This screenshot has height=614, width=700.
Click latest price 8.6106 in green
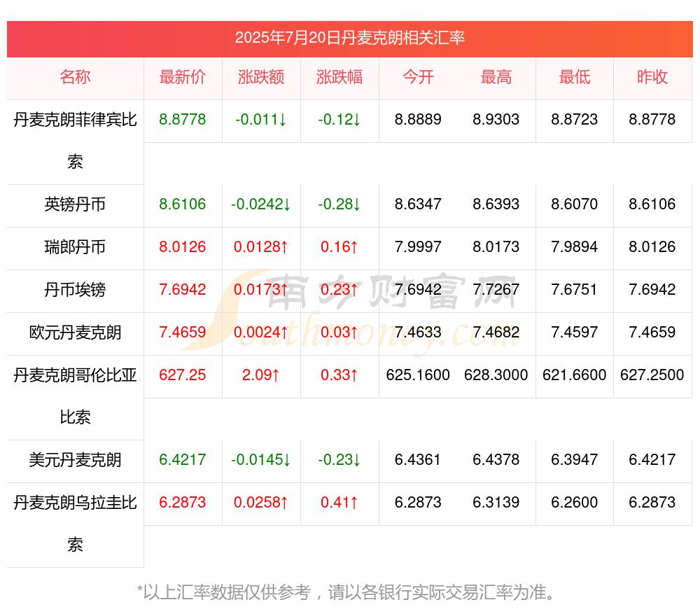tap(183, 204)
